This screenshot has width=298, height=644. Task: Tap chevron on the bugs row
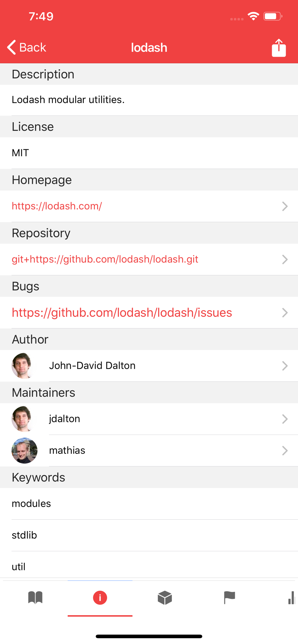[x=284, y=313]
